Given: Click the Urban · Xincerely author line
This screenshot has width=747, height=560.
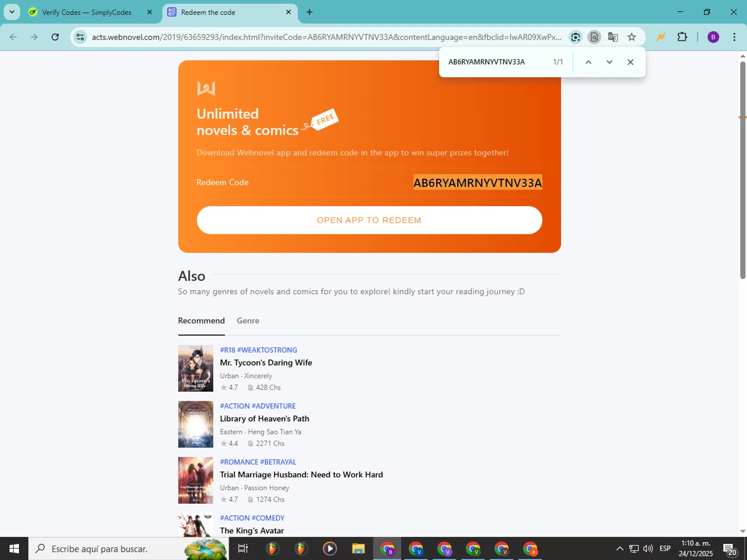Looking at the screenshot, I should tap(246, 376).
